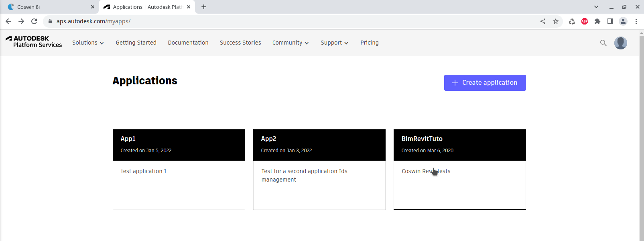644x241 pixels.
Task: Expand the Support dropdown menu
Action: [x=334, y=43]
